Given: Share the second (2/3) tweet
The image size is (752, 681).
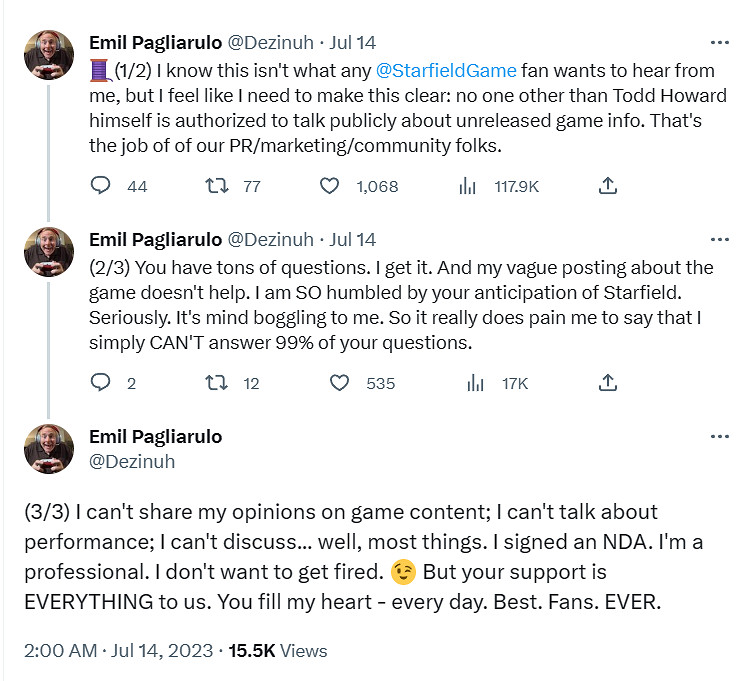Looking at the screenshot, I should [x=606, y=383].
